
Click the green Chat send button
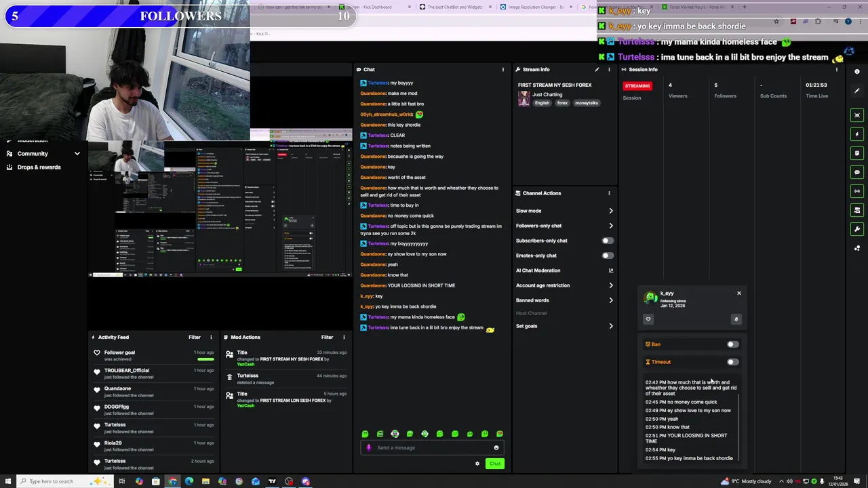[x=495, y=464]
